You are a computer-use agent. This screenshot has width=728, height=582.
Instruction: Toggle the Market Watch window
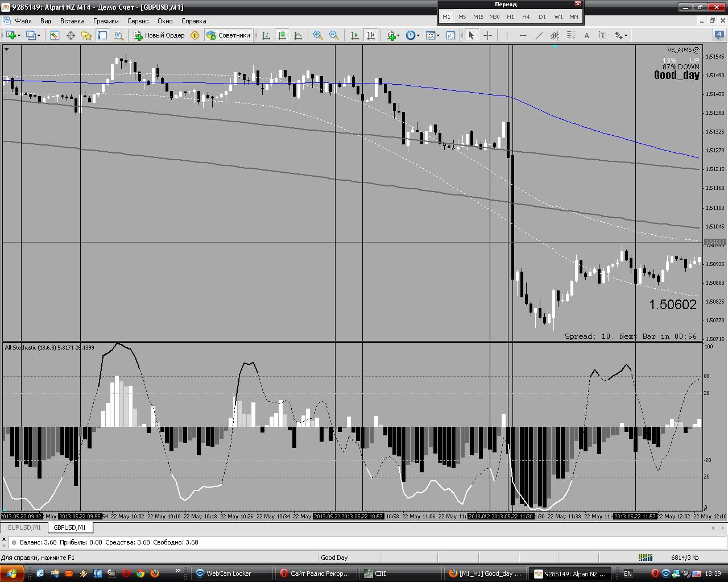click(55, 35)
